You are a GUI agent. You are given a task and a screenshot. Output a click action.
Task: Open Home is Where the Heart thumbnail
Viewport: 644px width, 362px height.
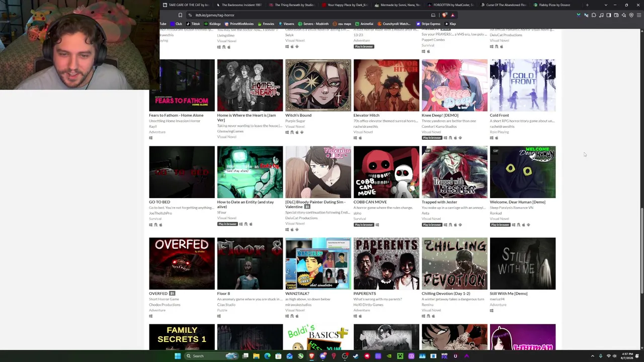coord(250,85)
